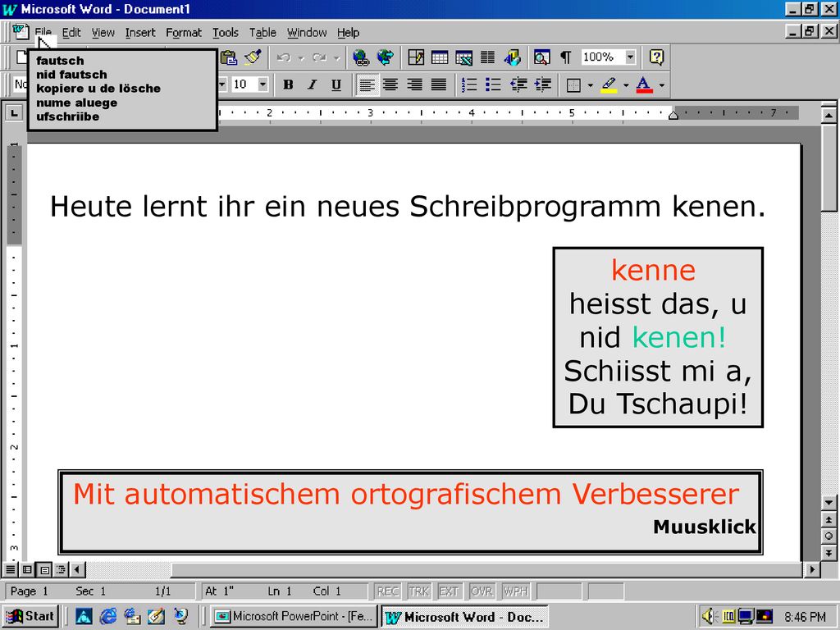Click the right indent marker on ruler
The width and height of the screenshot is (840, 630).
[x=673, y=116]
